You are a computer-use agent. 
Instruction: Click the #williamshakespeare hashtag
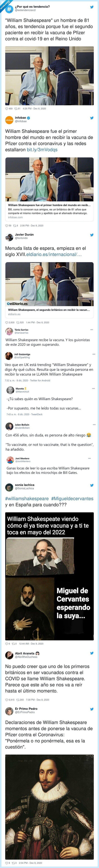click(x=23, y=496)
